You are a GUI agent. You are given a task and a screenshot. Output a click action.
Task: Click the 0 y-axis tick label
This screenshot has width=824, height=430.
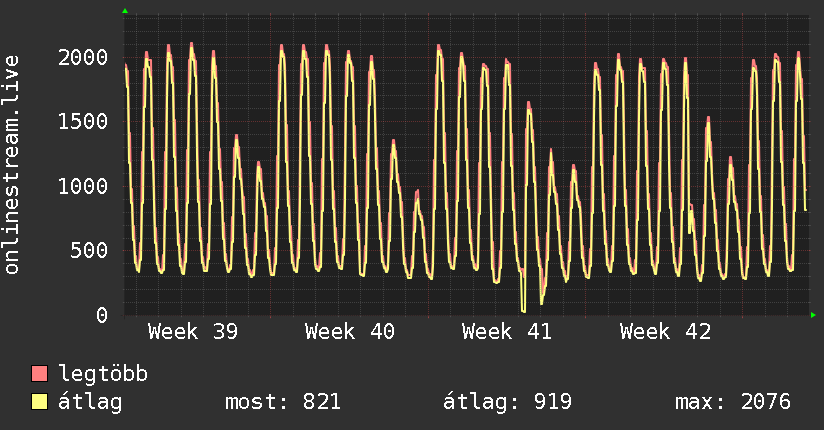tap(101, 315)
